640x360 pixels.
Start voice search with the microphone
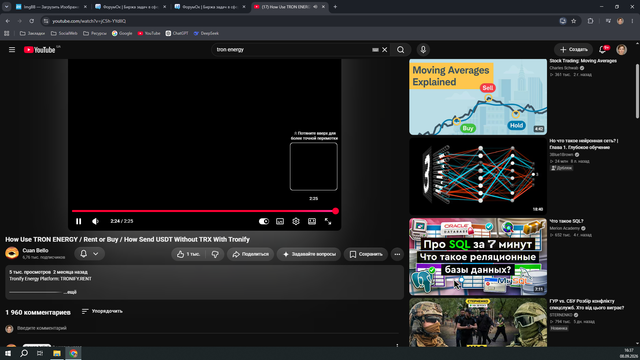click(x=423, y=50)
